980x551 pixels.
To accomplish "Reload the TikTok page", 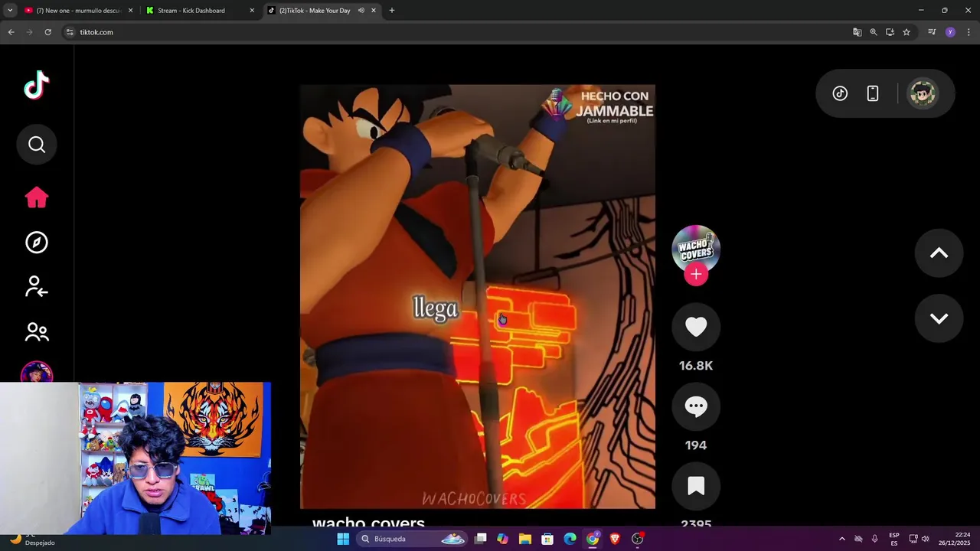I will [x=47, y=32].
